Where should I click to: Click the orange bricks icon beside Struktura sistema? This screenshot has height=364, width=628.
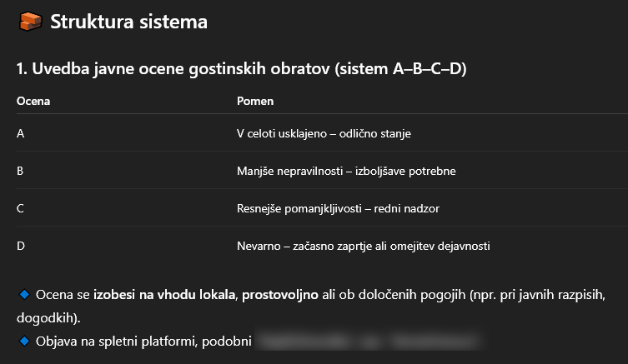tap(30, 21)
